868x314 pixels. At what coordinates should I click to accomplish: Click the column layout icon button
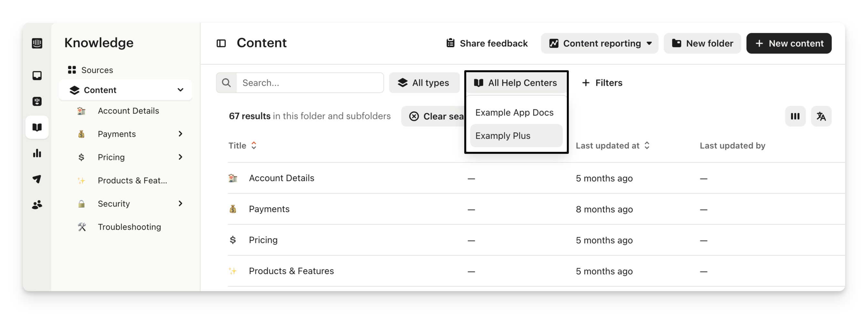coord(795,116)
